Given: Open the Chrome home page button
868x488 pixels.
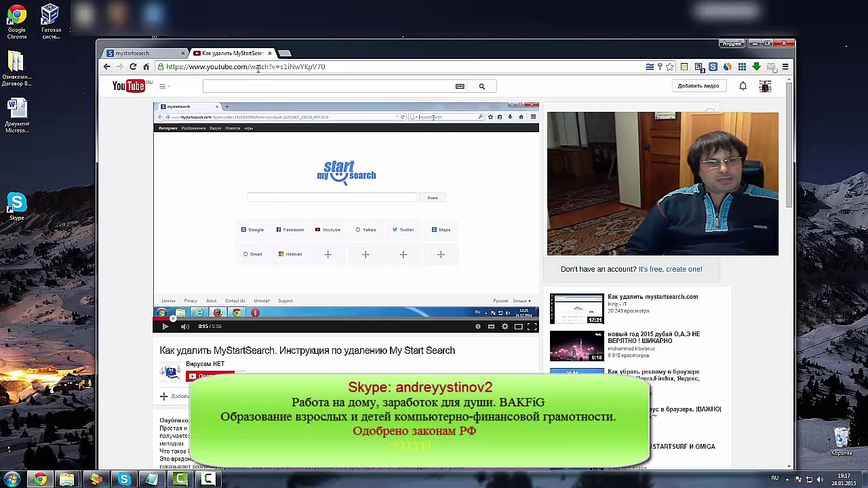Looking at the screenshot, I should 146,66.
